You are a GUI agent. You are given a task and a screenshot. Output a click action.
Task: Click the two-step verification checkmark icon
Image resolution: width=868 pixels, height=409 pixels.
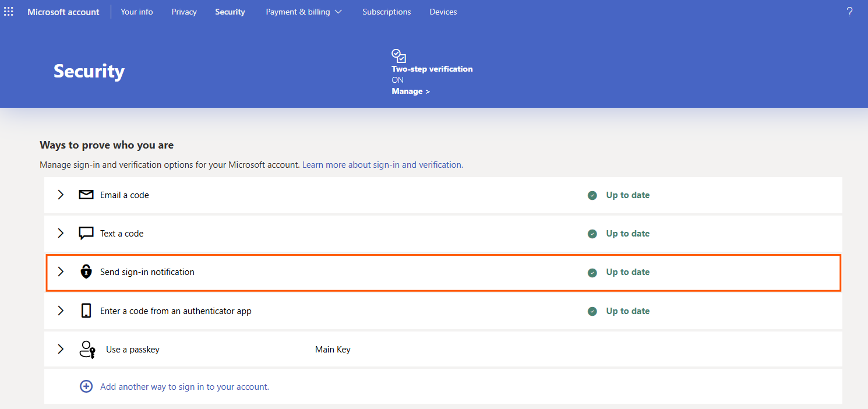coord(398,56)
